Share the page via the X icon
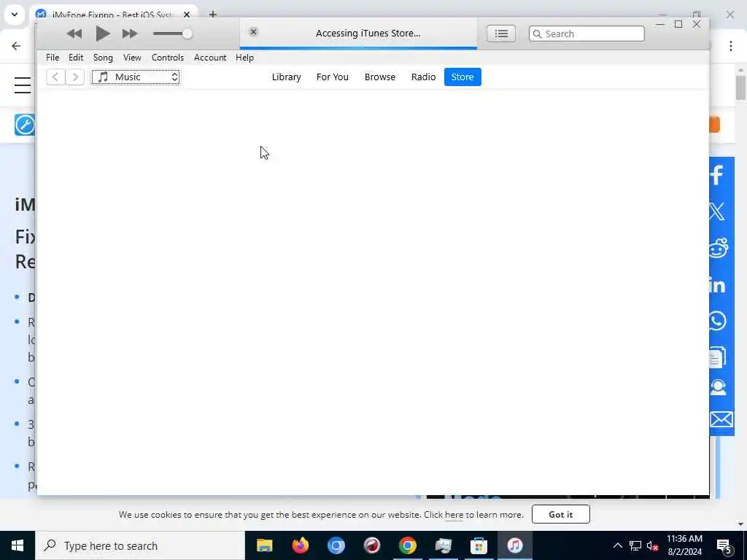747x560 pixels. pos(717,211)
